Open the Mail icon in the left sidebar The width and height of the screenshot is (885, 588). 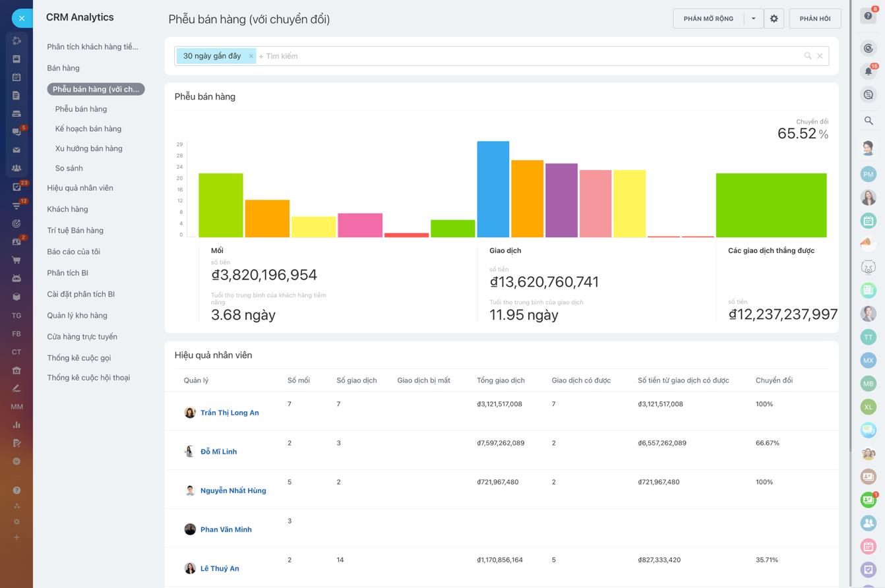[x=16, y=150]
